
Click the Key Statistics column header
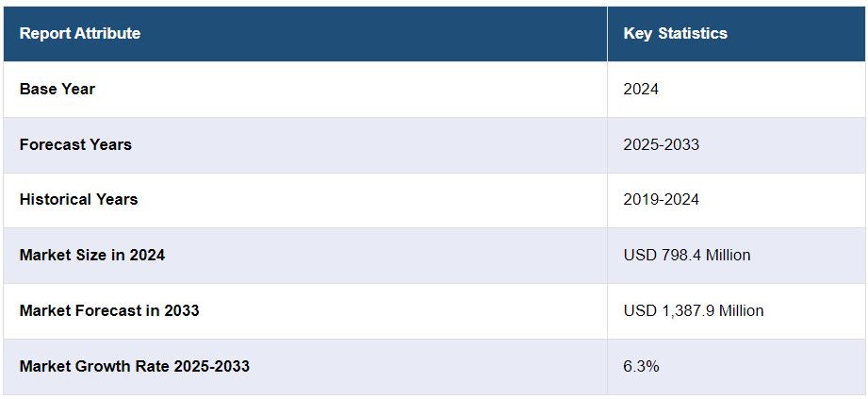tap(675, 34)
